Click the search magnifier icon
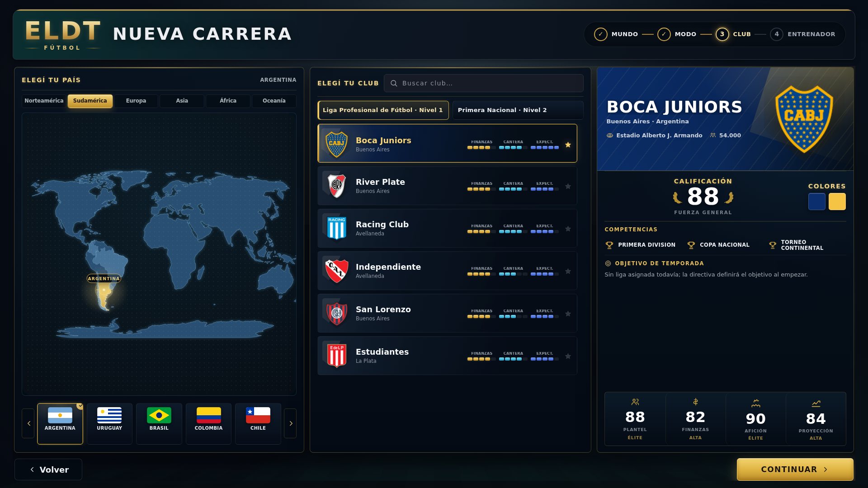Image resolution: width=868 pixels, height=488 pixels. point(394,83)
